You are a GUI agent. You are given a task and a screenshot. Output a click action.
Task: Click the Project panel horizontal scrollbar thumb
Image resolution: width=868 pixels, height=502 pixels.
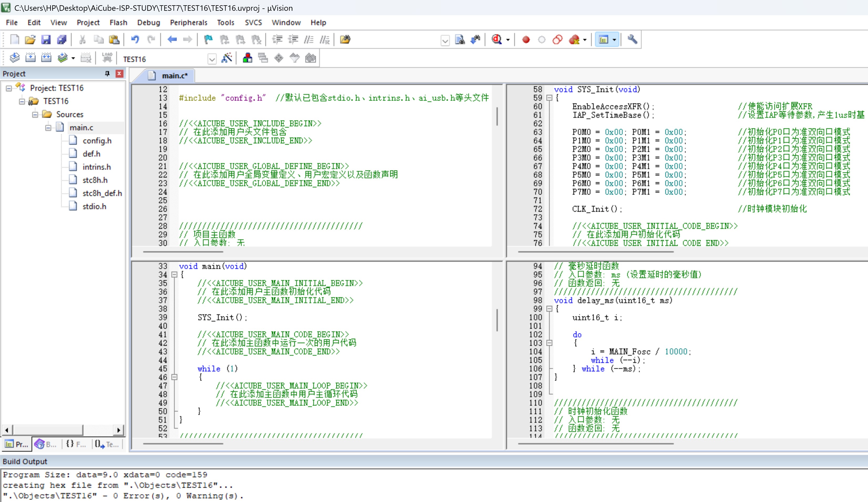coord(48,430)
